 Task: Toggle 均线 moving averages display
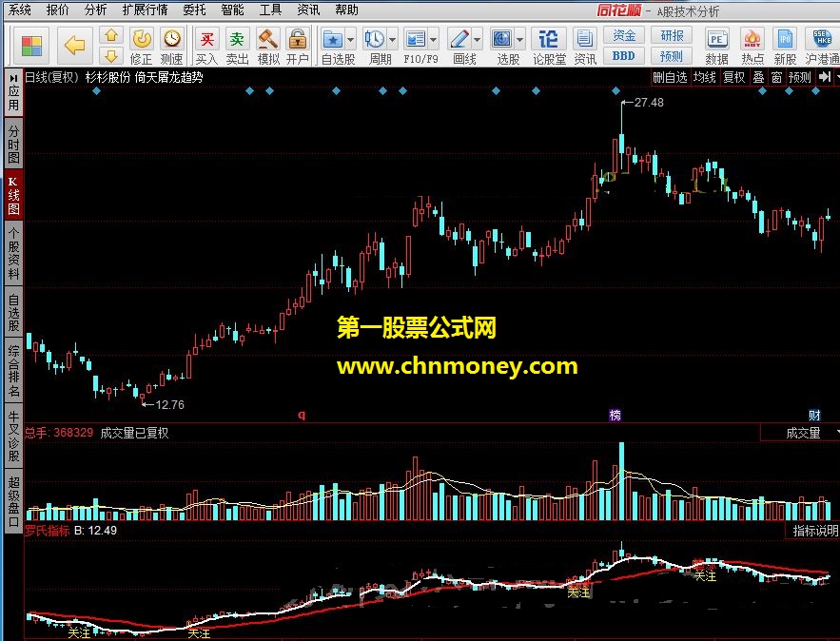tap(705, 77)
